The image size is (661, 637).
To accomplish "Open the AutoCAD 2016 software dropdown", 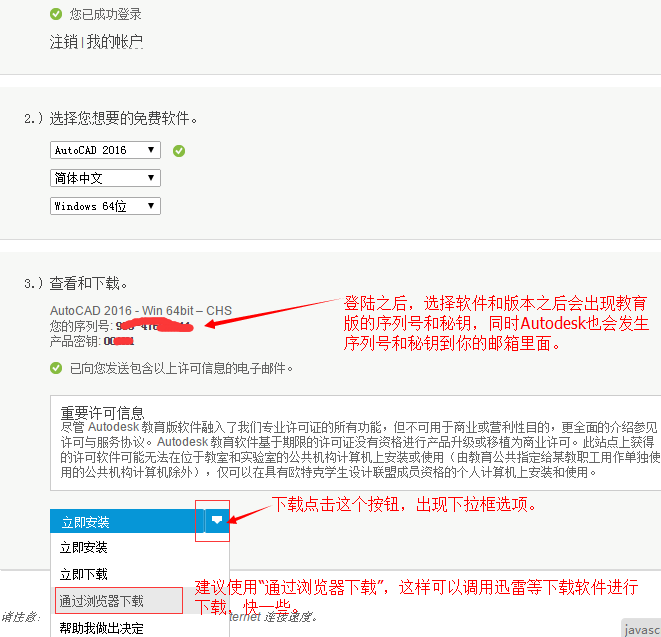I will (x=105, y=150).
